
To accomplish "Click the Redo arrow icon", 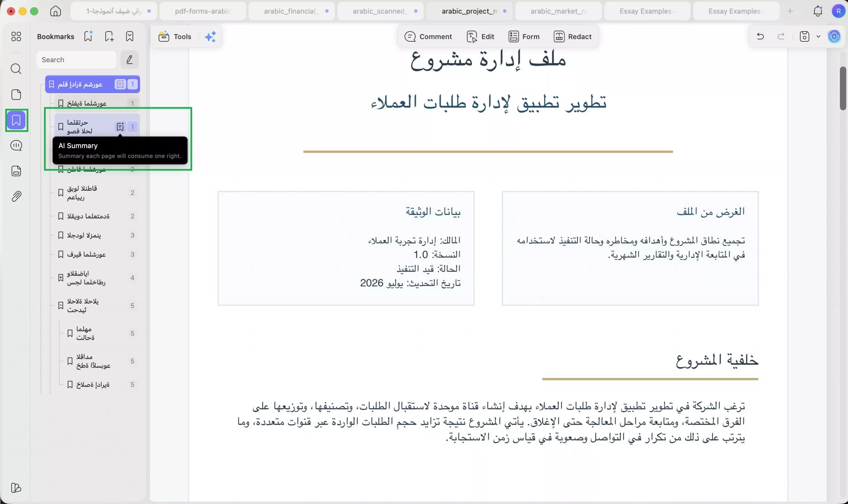I will point(781,36).
